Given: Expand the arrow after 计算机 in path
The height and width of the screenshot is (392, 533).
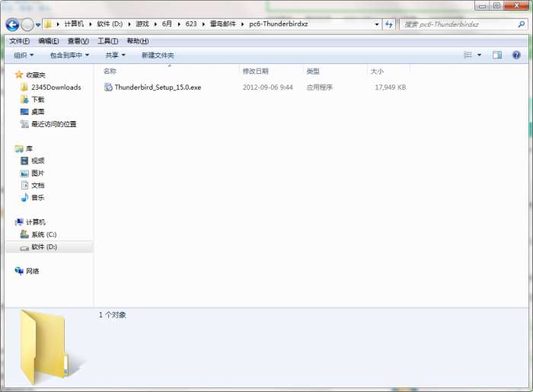Looking at the screenshot, I should click(91, 24).
